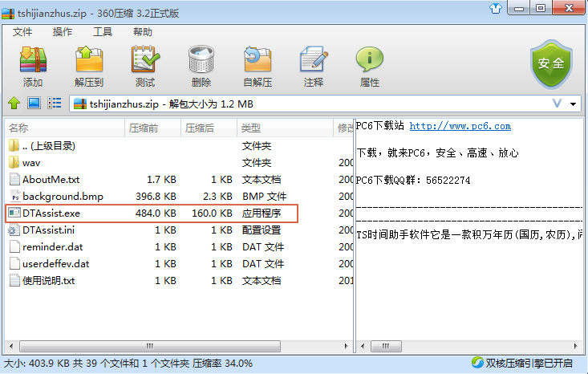
Task: Click the AboutMe.txt document icon
Action: 14,179
